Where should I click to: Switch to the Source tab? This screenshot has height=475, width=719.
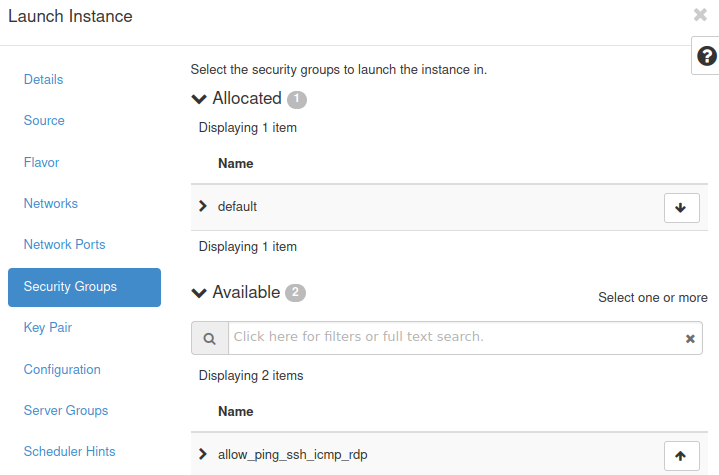point(44,120)
